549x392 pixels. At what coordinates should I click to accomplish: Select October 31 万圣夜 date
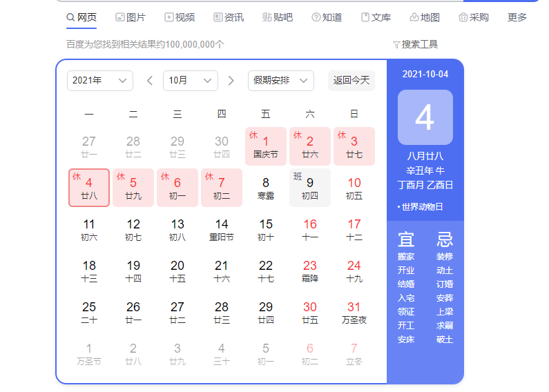[354, 312]
